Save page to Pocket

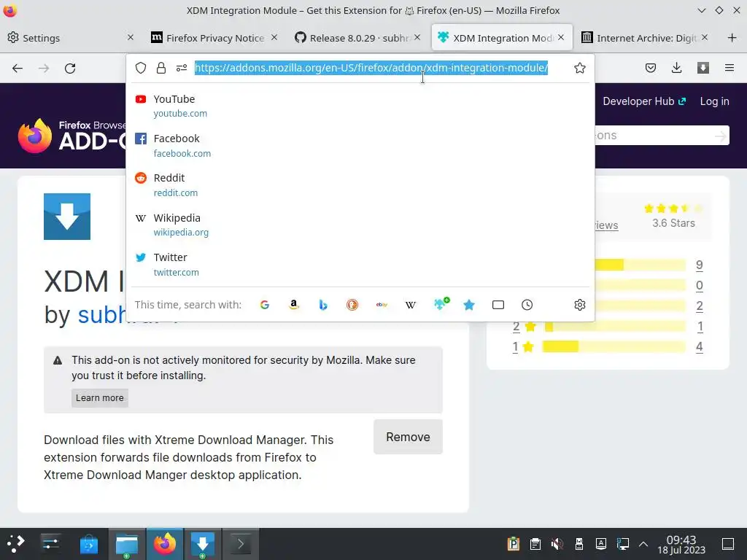click(x=650, y=68)
